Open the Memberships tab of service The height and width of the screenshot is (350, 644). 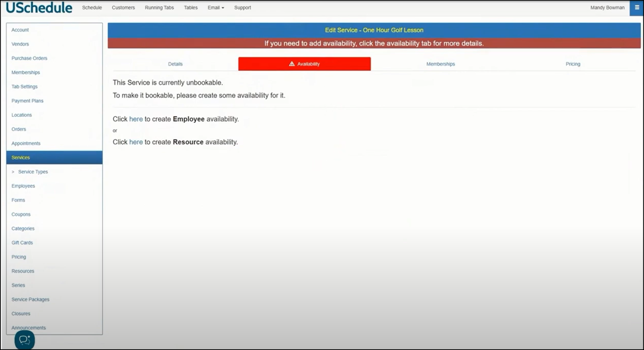pos(440,64)
